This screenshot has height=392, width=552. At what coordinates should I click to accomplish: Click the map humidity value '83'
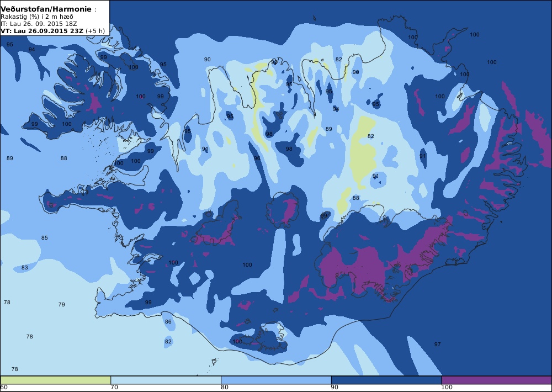point(25,268)
